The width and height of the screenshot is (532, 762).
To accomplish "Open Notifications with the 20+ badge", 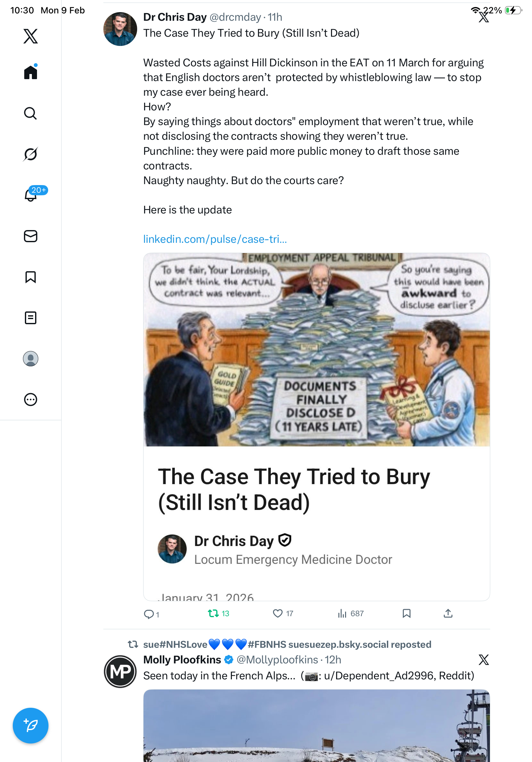I will [31, 195].
